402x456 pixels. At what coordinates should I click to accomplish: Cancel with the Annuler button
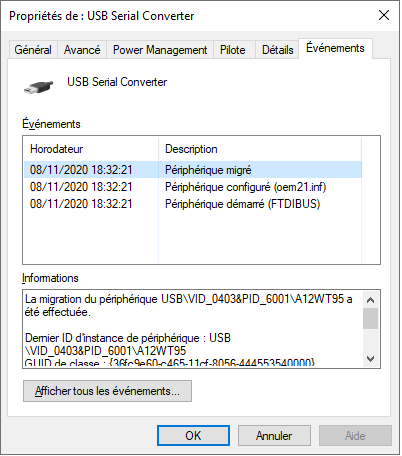[x=274, y=436]
